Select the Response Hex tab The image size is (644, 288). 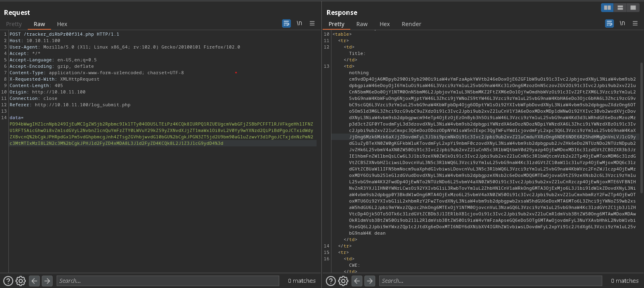click(x=385, y=24)
